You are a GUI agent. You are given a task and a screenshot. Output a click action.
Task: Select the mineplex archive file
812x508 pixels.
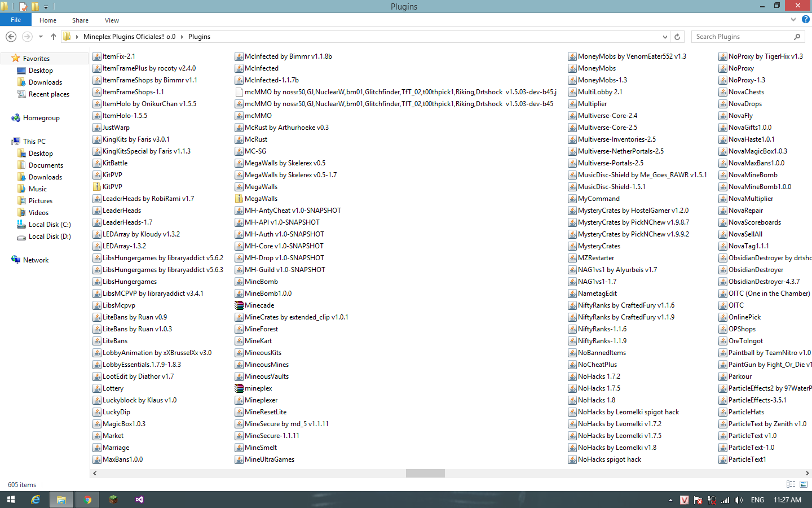coord(239,388)
